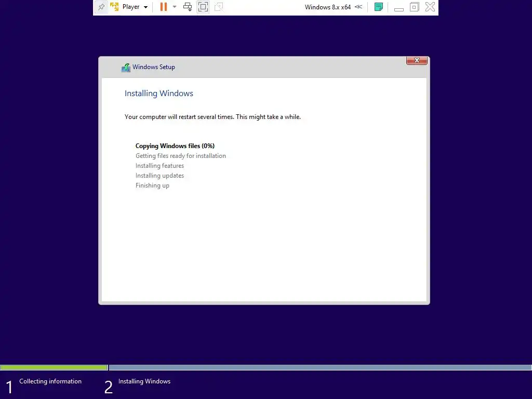Minimize the VMware Player window
This screenshot has height=399, width=532.
click(398, 9)
